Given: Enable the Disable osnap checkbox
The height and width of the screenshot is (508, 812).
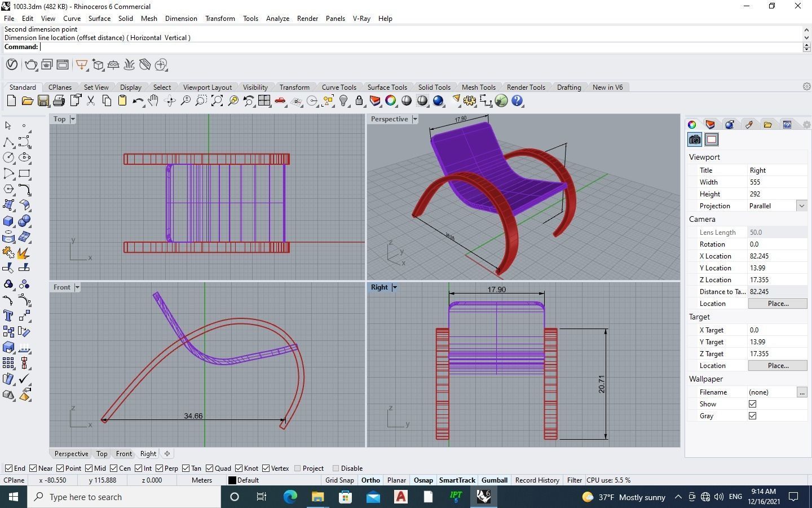Looking at the screenshot, I should pos(336,468).
